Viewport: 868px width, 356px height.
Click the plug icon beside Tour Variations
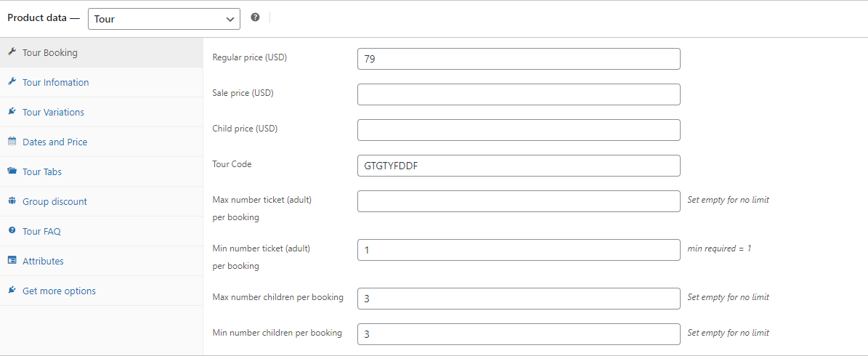(x=12, y=112)
